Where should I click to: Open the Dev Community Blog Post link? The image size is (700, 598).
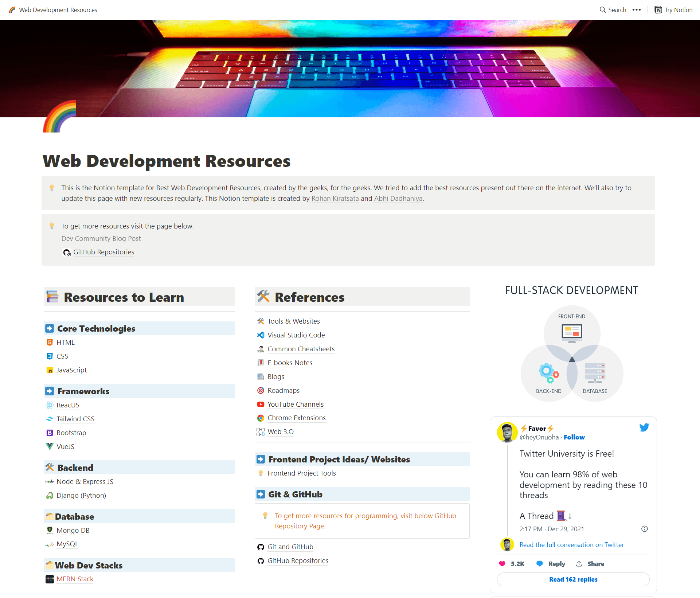click(101, 238)
